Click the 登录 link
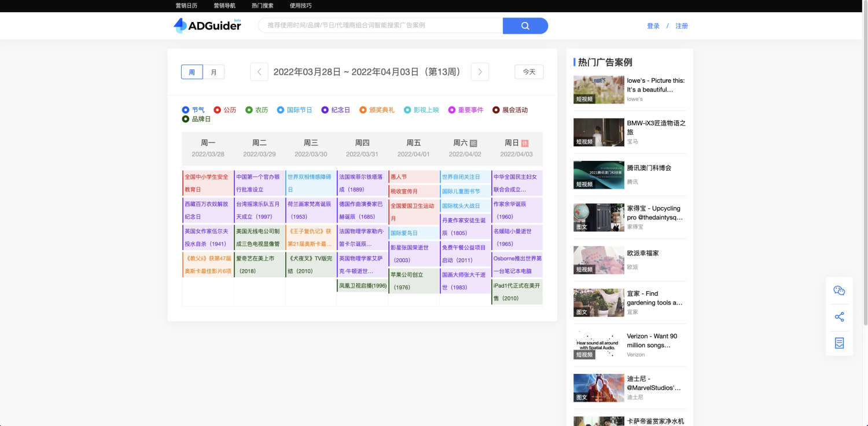 click(653, 26)
